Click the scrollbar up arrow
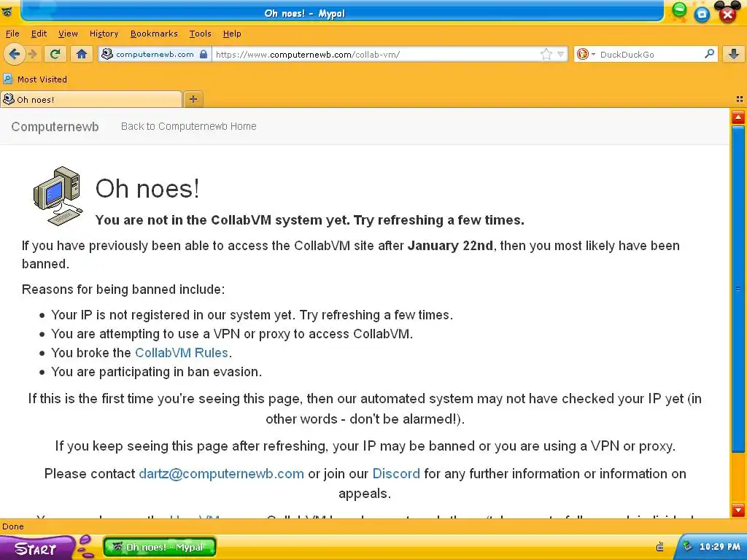The width and height of the screenshot is (747, 560). (738, 117)
